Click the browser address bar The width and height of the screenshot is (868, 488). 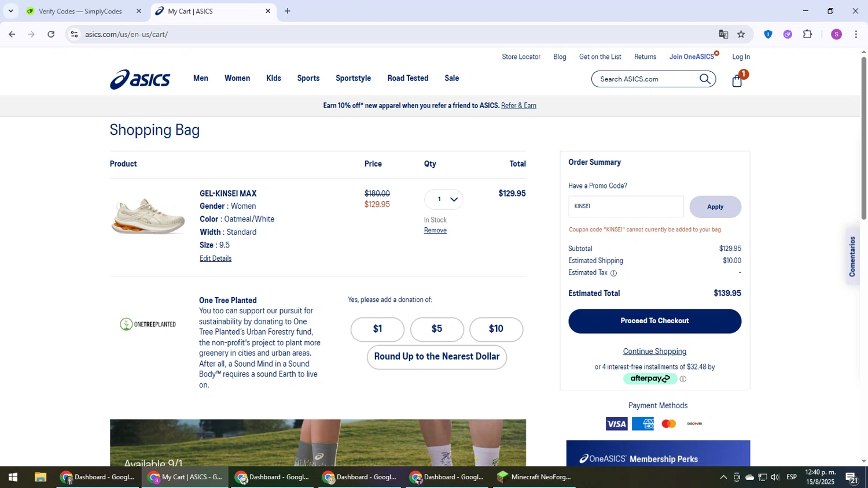click(399, 34)
